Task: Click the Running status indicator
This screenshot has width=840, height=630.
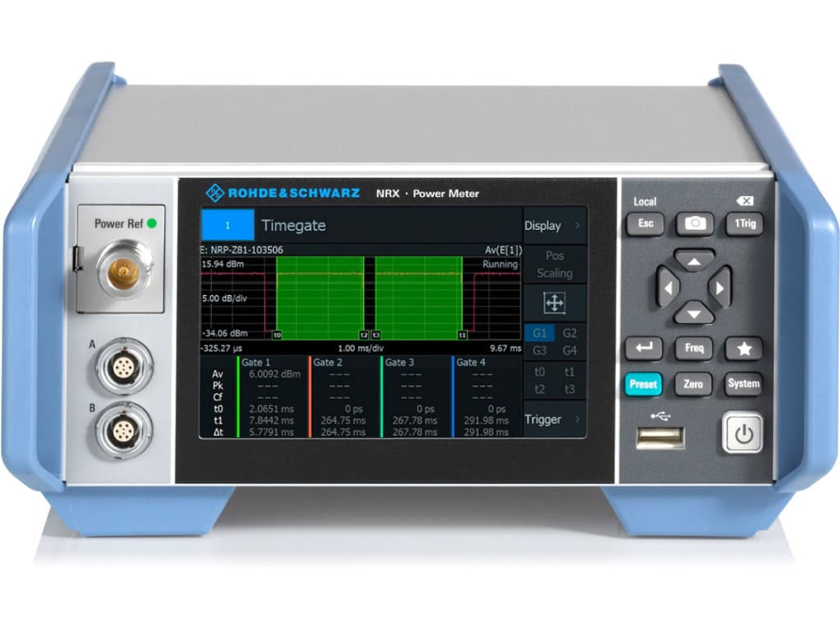Action: click(x=500, y=264)
